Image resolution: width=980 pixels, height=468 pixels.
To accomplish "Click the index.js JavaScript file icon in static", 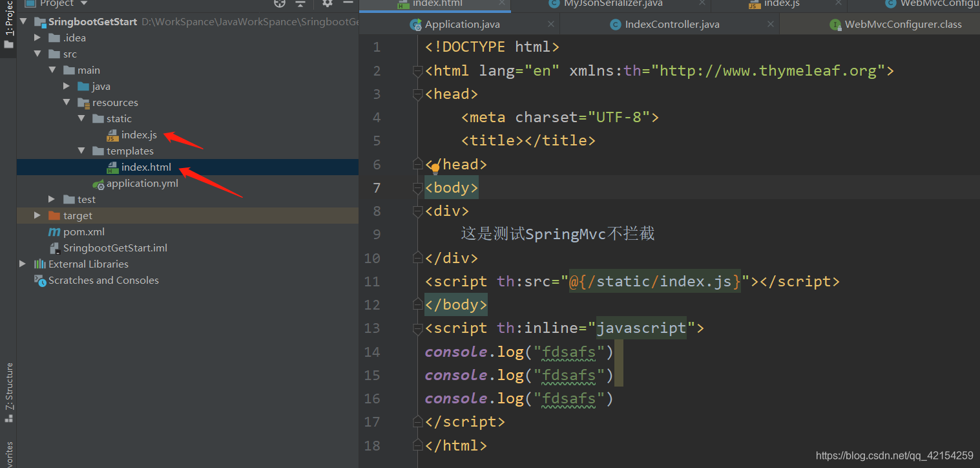I will point(113,135).
